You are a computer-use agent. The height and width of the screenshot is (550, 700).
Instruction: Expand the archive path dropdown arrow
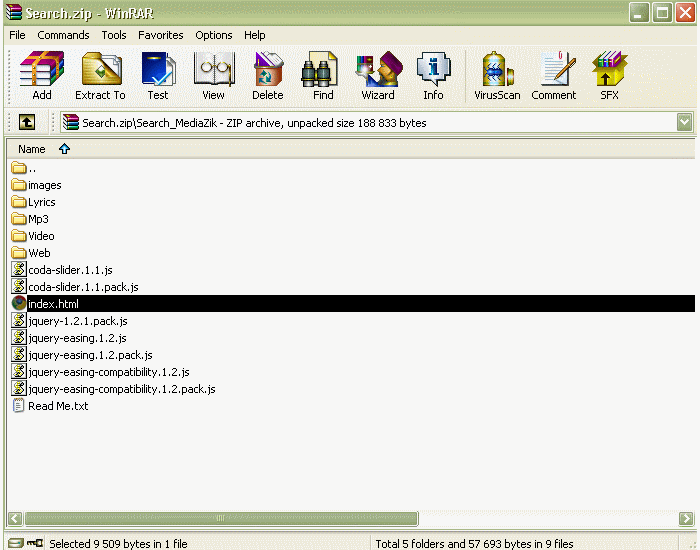(684, 122)
